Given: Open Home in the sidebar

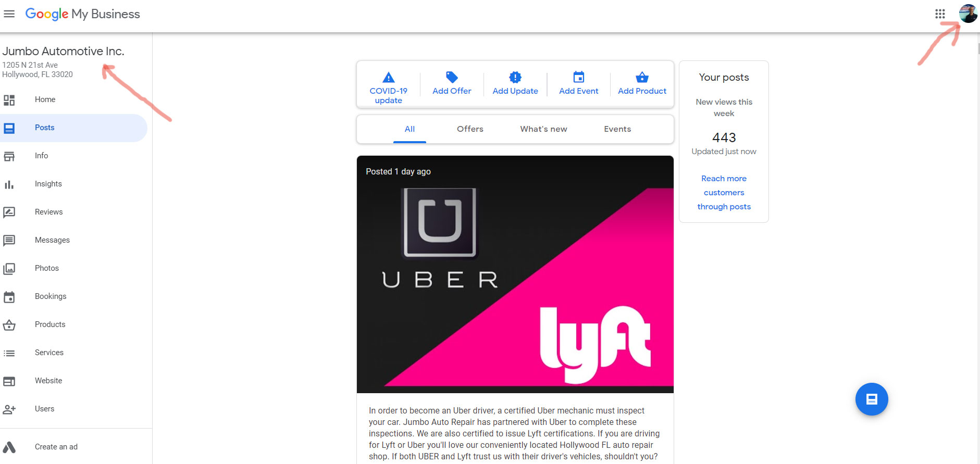Looking at the screenshot, I should point(73,99).
